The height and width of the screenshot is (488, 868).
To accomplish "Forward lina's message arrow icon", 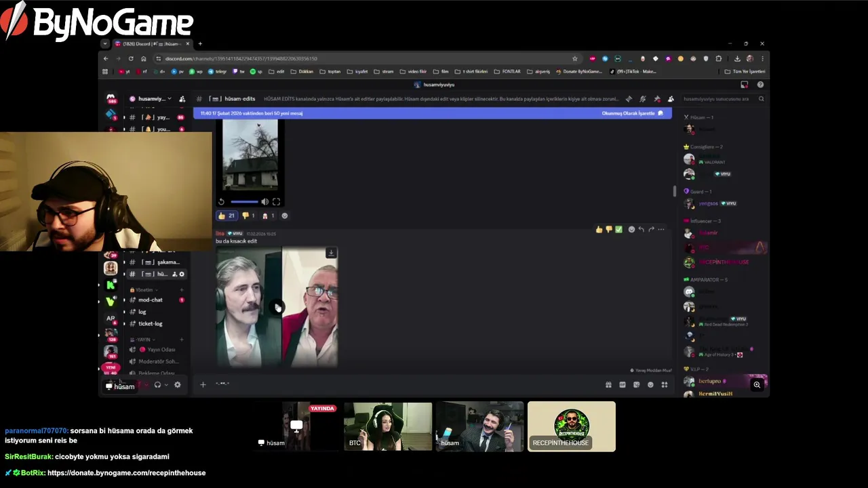I will pyautogui.click(x=651, y=230).
